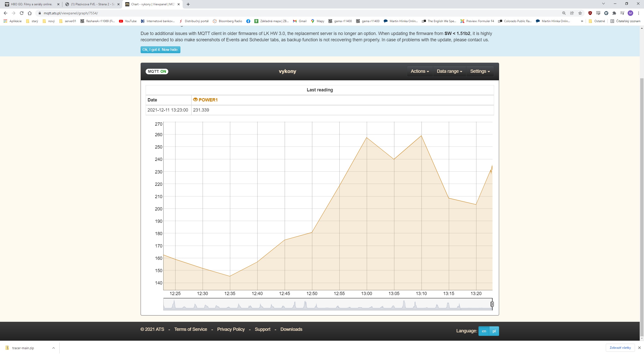The width and height of the screenshot is (644, 355).
Task: Toggle the POWER1 series visibility eye
Action: pyautogui.click(x=195, y=100)
